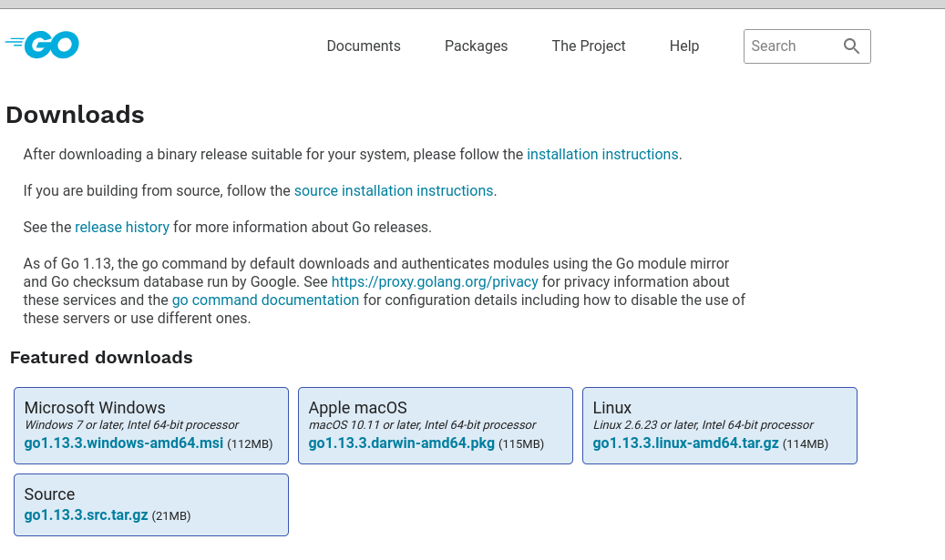Click the Apple macOS card title

[x=358, y=408]
